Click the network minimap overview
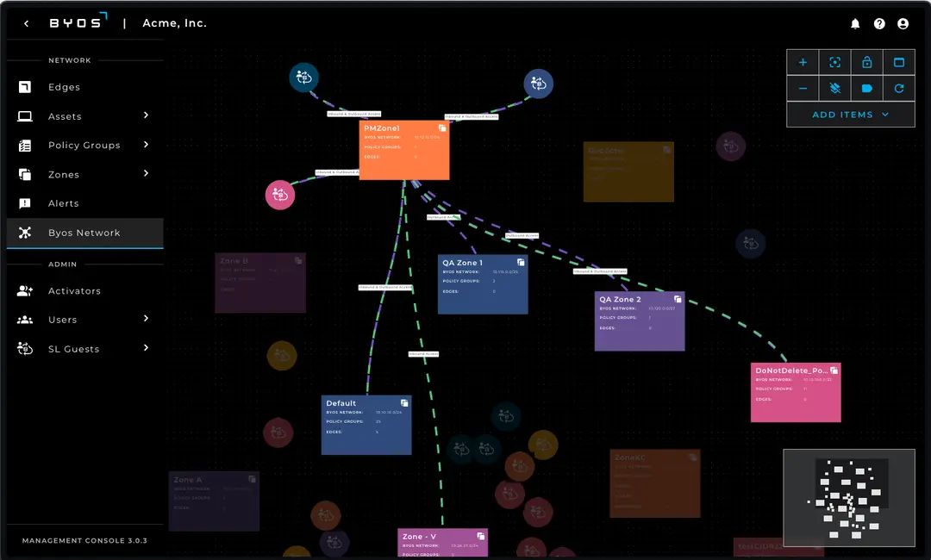The width and height of the screenshot is (931, 560). point(849,498)
